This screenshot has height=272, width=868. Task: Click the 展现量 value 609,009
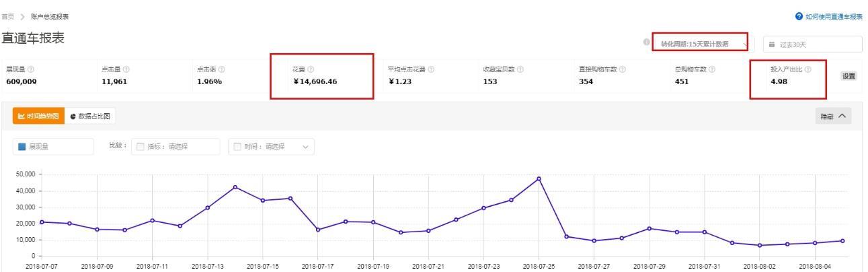[21, 82]
